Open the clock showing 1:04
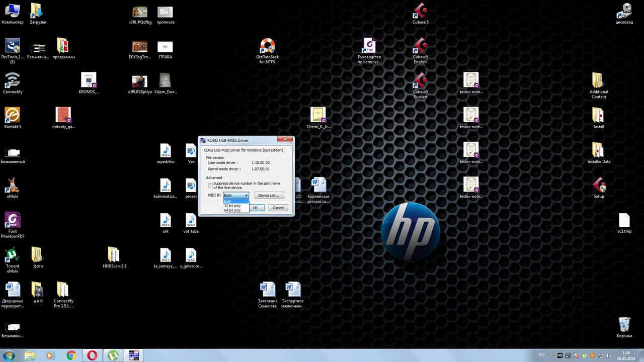Screen dimensions: 644x362 (x=626, y=355)
